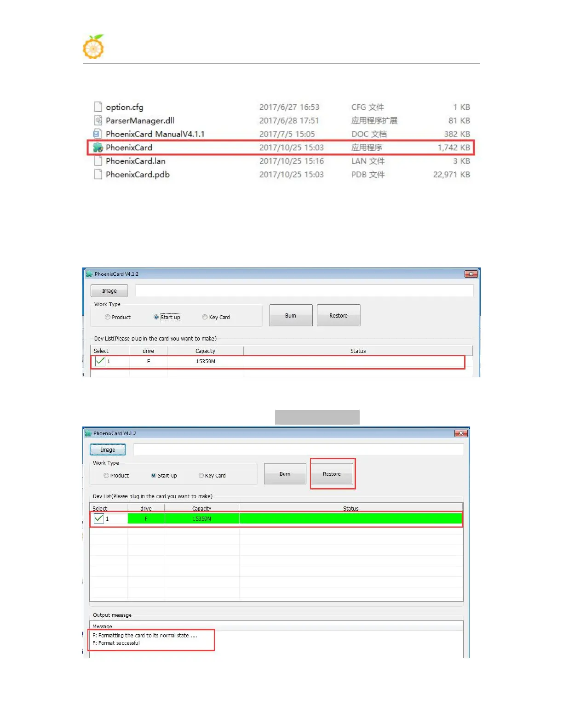Viewport: 563px width, 728px height.
Task: Click image path field in lower window
Action: pos(298,449)
